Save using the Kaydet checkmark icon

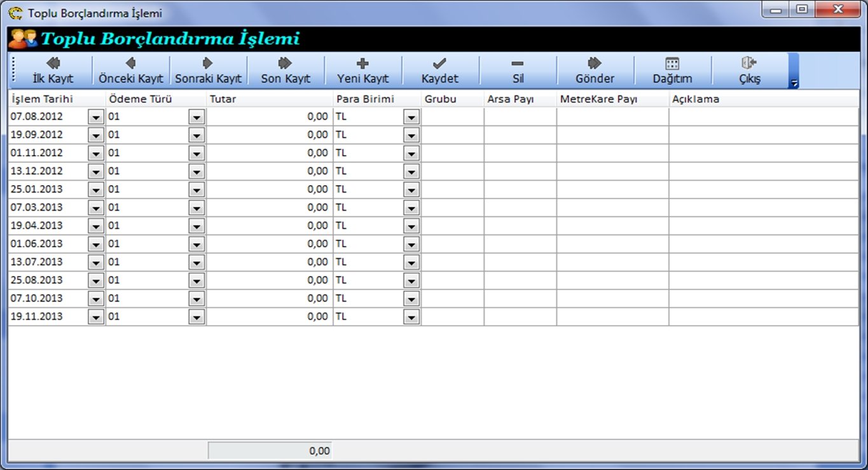coord(439,64)
